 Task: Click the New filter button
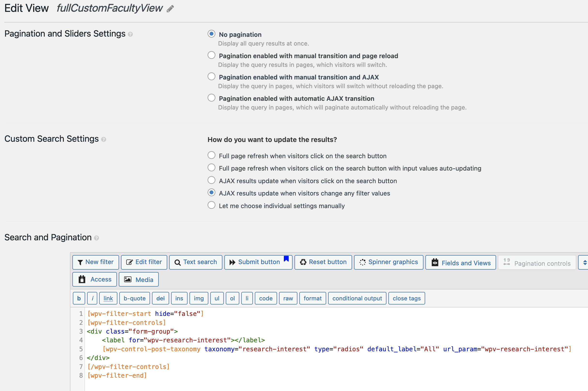click(96, 262)
